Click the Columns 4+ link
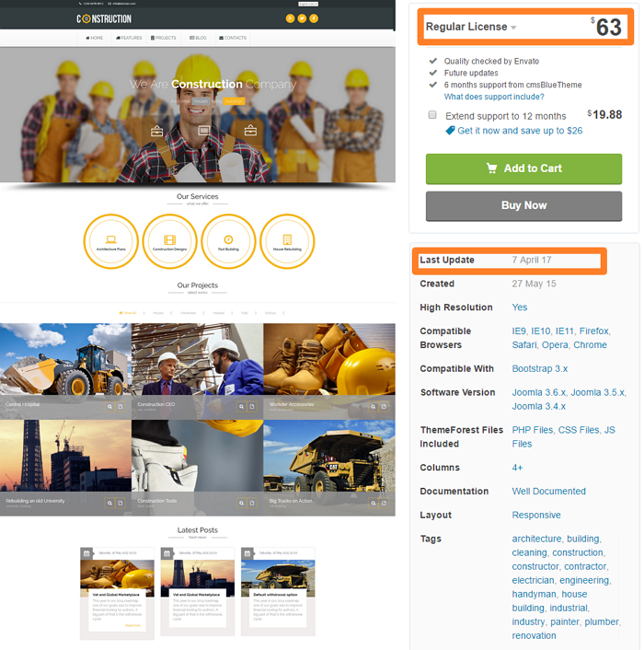Image resolution: width=644 pixels, height=650 pixels. (x=517, y=468)
